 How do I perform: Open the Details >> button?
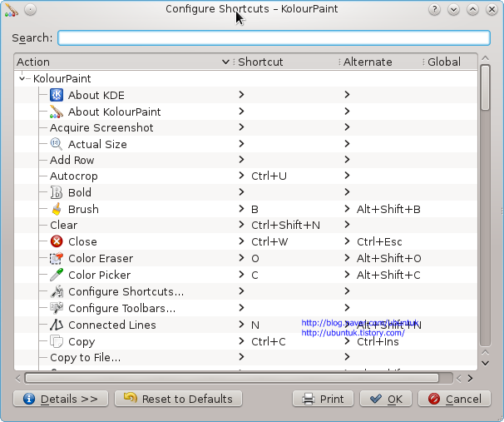click(61, 399)
